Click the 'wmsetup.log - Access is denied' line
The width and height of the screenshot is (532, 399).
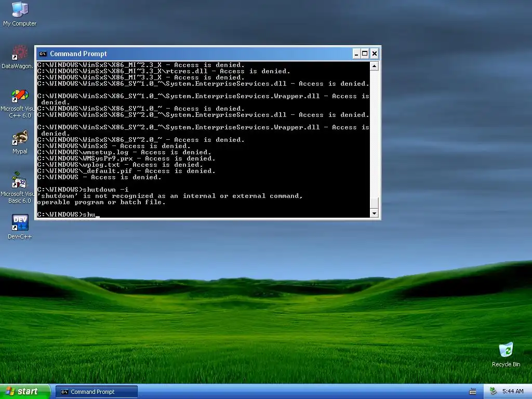pyautogui.click(x=124, y=152)
